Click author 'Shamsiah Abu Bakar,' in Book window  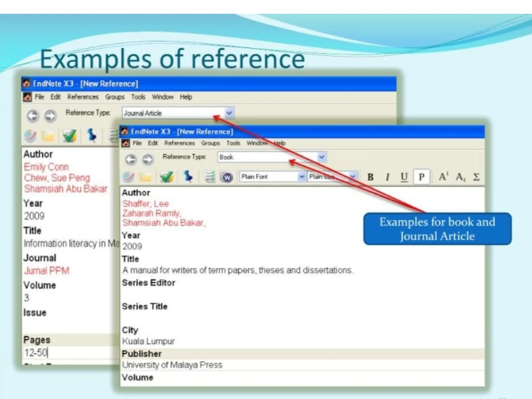pyautogui.click(x=164, y=223)
